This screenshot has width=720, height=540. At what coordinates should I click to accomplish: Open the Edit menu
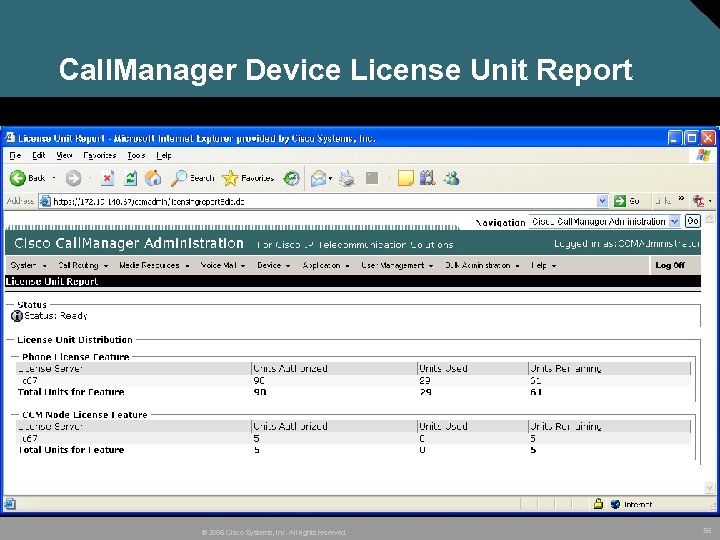click(39, 155)
